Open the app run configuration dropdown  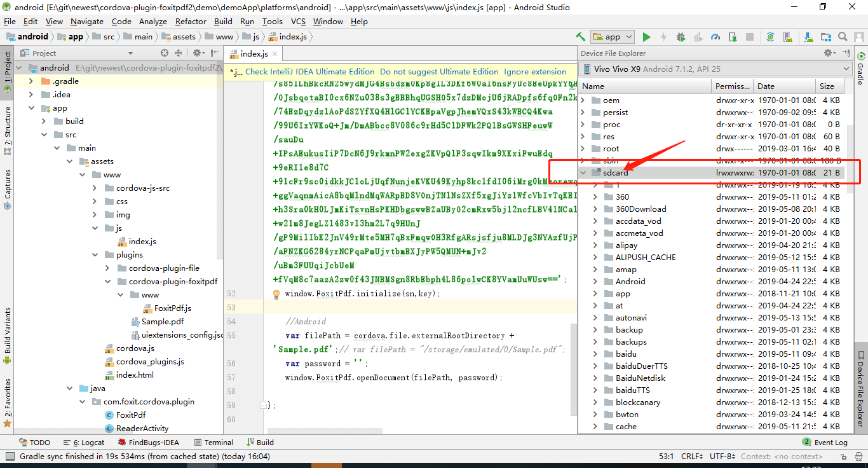(612, 37)
